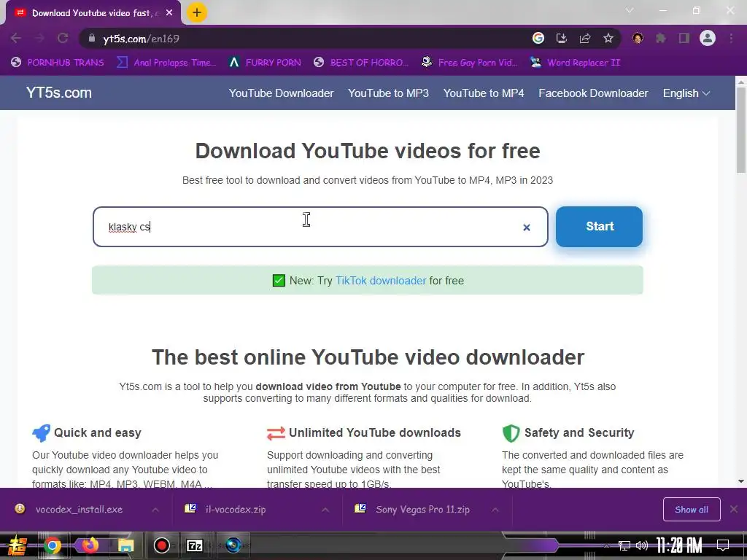Image resolution: width=747 pixels, height=560 pixels.
Task: Click Show all downloads button
Action: point(692,510)
